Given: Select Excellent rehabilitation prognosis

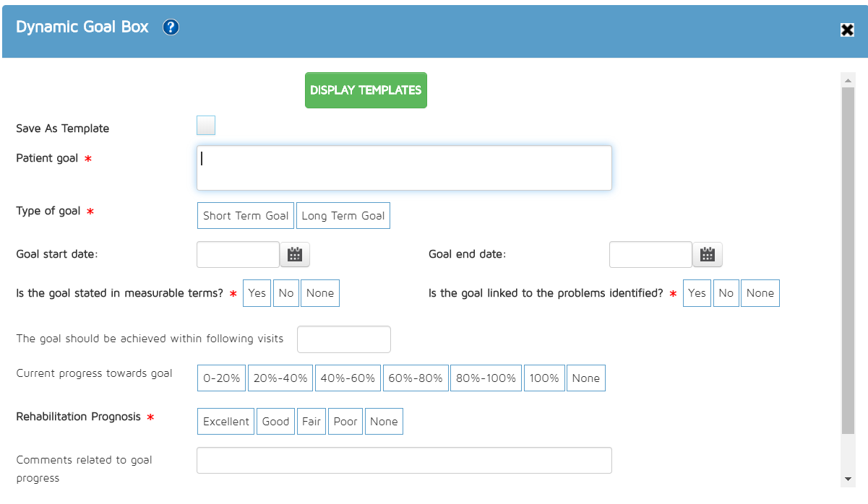Looking at the screenshot, I should tap(225, 422).
